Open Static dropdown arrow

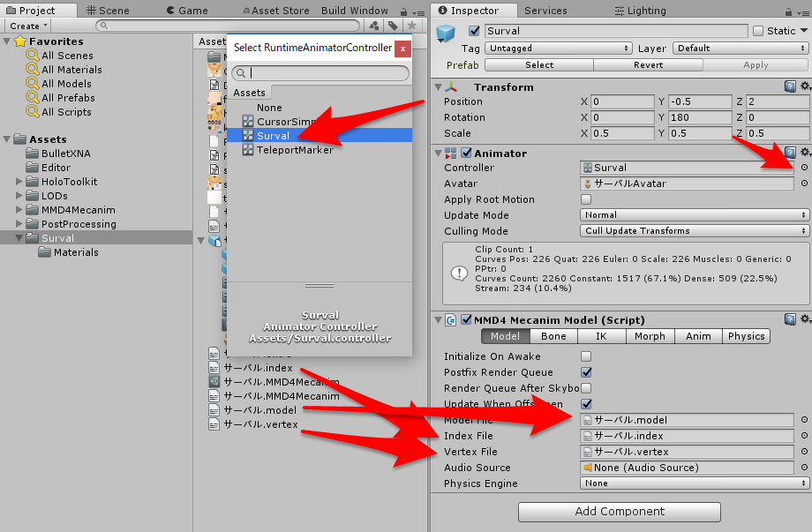(804, 31)
